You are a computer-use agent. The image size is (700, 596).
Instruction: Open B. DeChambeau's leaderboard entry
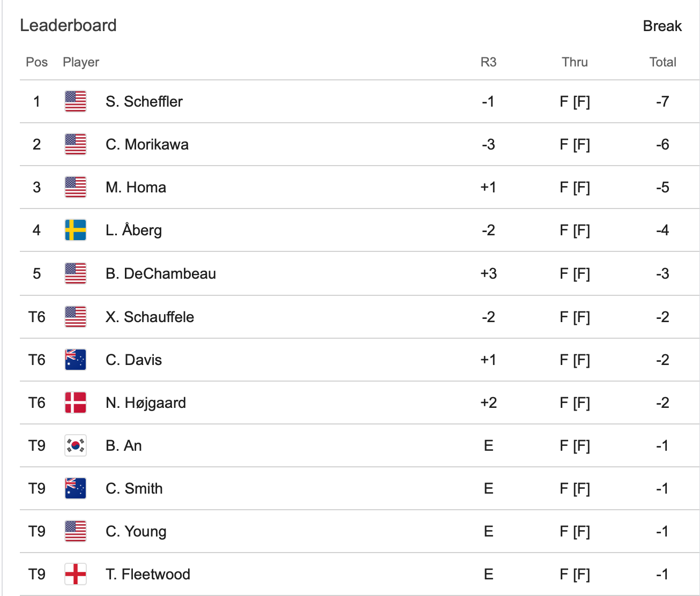(161, 273)
